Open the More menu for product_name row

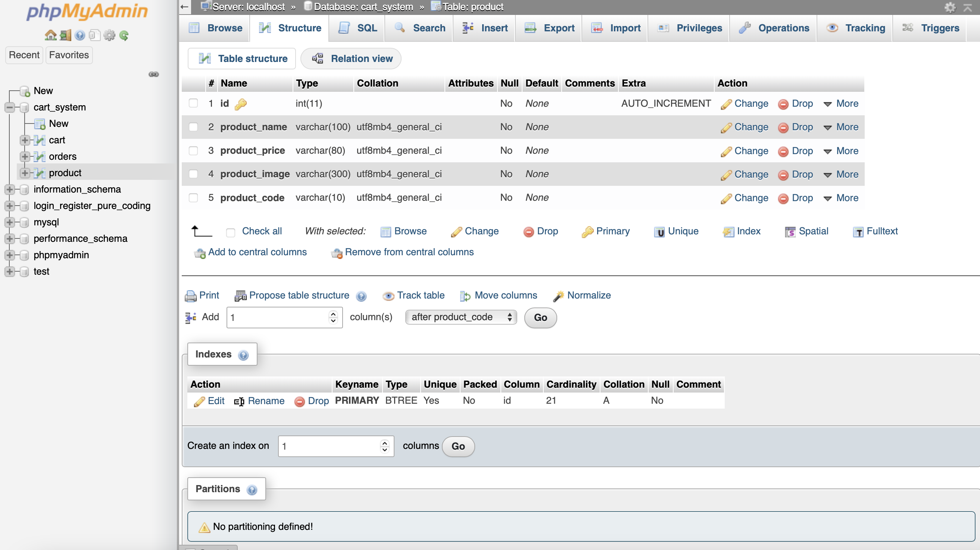click(841, 127)
